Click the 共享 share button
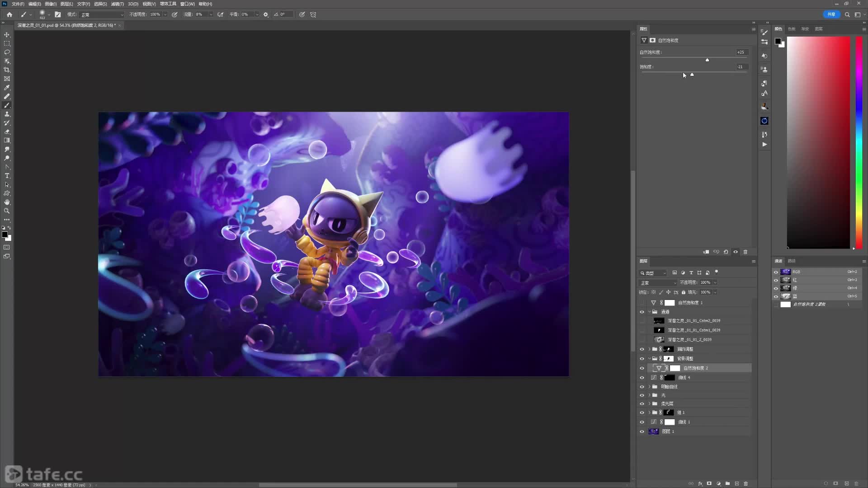The width and height of the screenshot is (868, 488). [x=831, y=14]
